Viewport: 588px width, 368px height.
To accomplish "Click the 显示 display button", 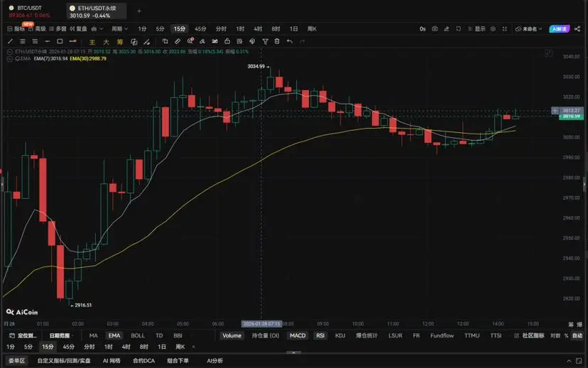I will [x=477, y=29].
